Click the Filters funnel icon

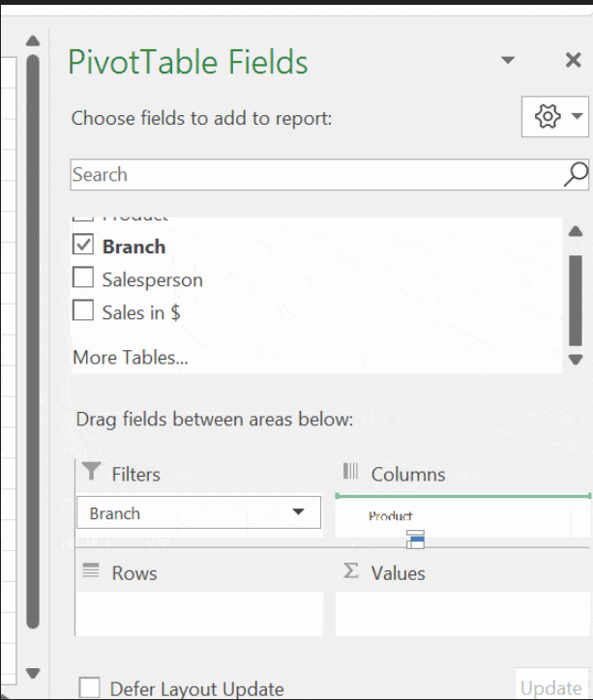[91, 472]
